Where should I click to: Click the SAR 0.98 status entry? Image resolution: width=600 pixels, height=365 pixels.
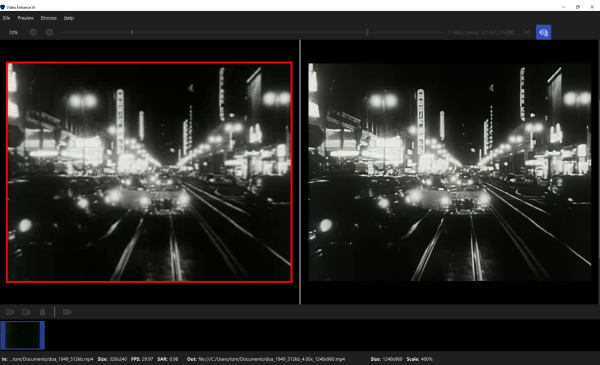[168, 359]
